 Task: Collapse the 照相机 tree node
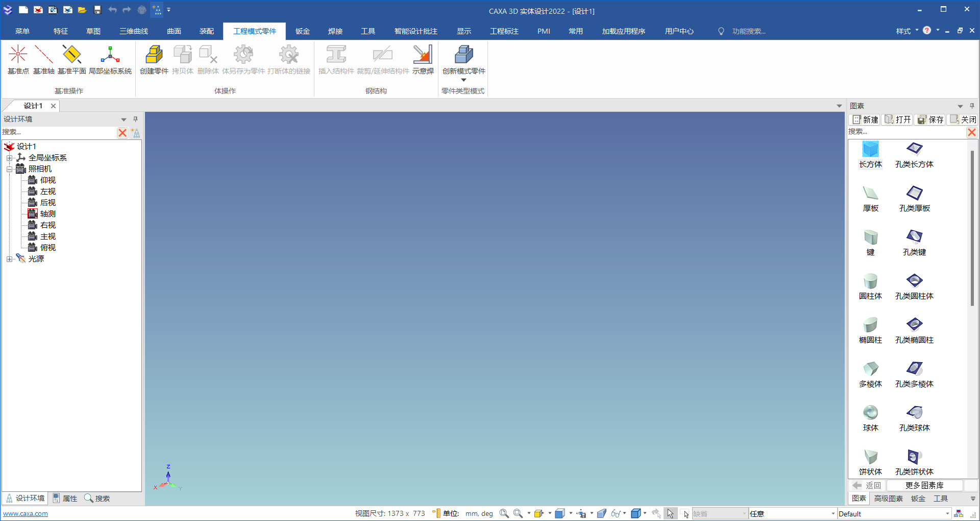coord(9,169)
